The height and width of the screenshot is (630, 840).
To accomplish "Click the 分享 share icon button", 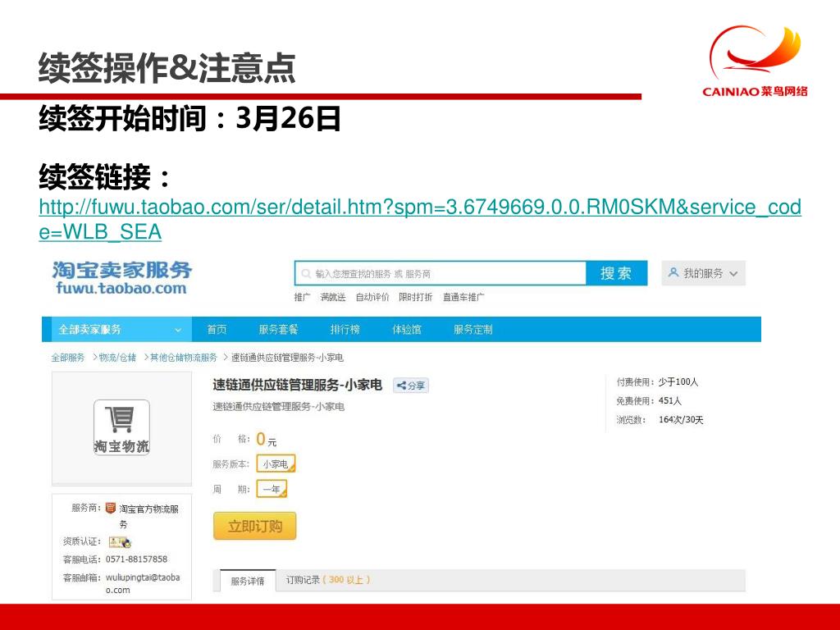I will (x=411, y=386).
